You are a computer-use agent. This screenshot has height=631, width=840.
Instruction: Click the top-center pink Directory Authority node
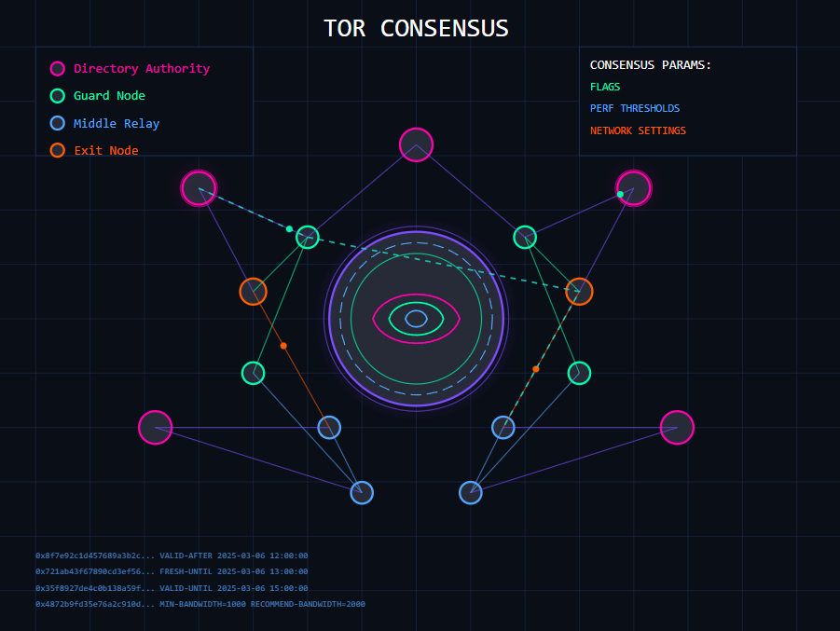(416, 144)
